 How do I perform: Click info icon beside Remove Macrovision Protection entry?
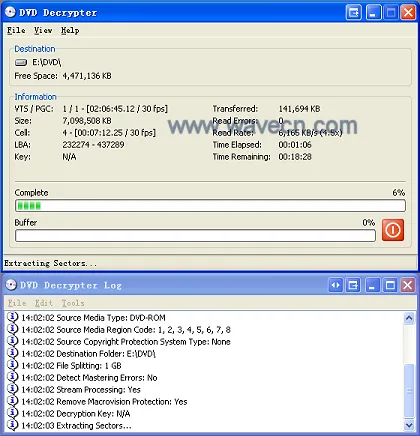(x=12, y=401)
